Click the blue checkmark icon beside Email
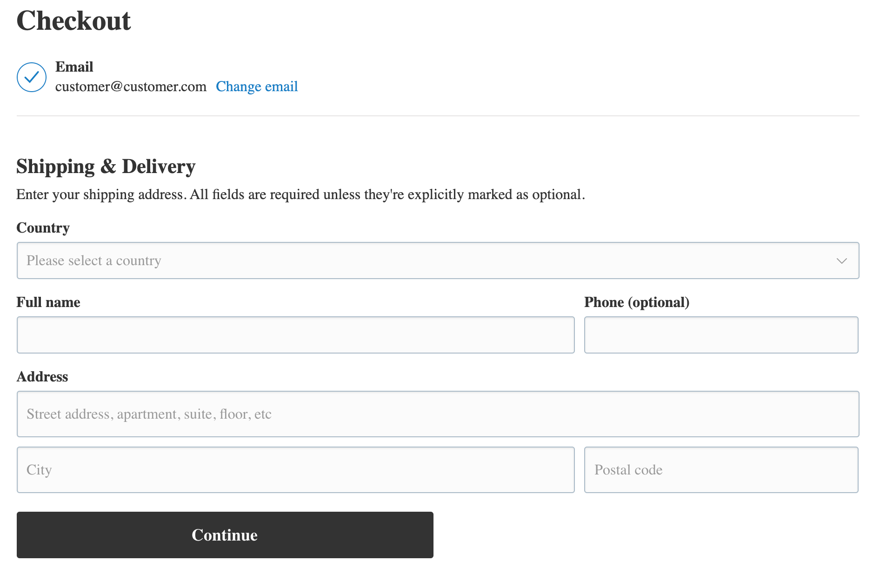Image resolution: width=880 pixels, height=588 pixels. coord(32,77)
